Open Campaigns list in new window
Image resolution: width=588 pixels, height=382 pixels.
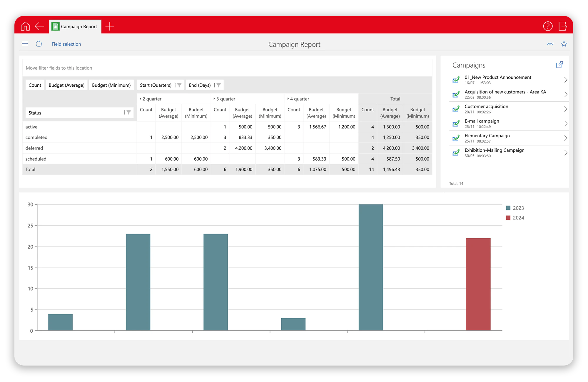[x=559, y=65]
